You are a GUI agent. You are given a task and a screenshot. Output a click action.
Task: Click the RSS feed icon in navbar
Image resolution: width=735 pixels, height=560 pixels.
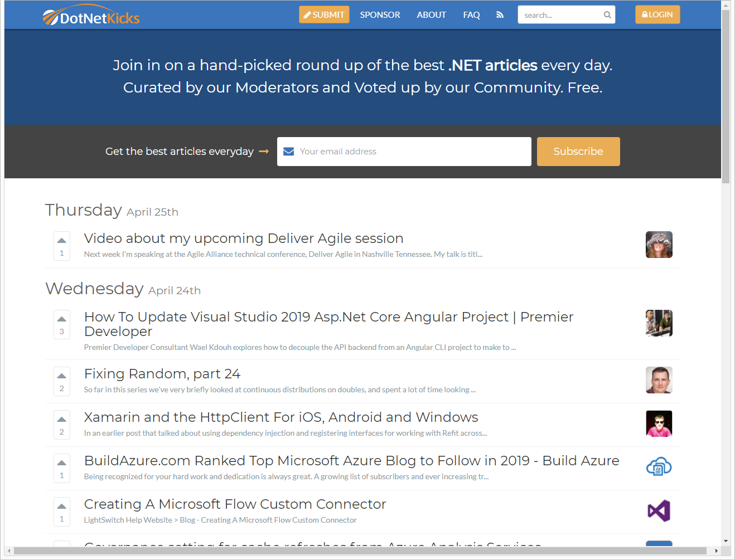pos(500,15)
